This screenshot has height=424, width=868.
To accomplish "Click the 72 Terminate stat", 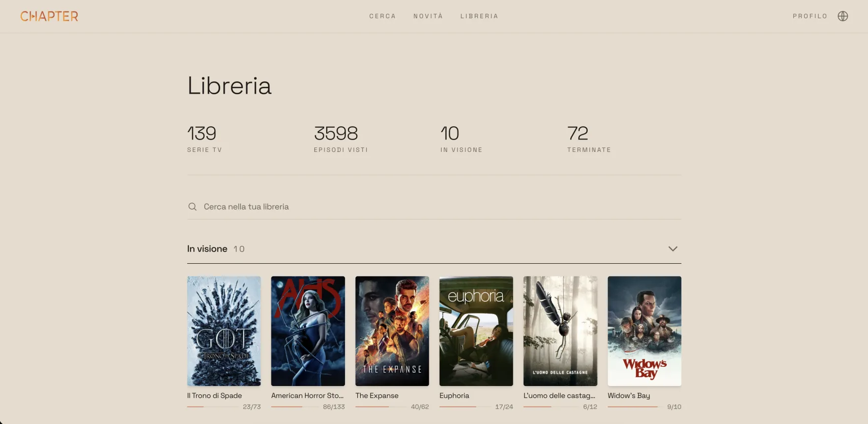I will click(x=589, y=139).
